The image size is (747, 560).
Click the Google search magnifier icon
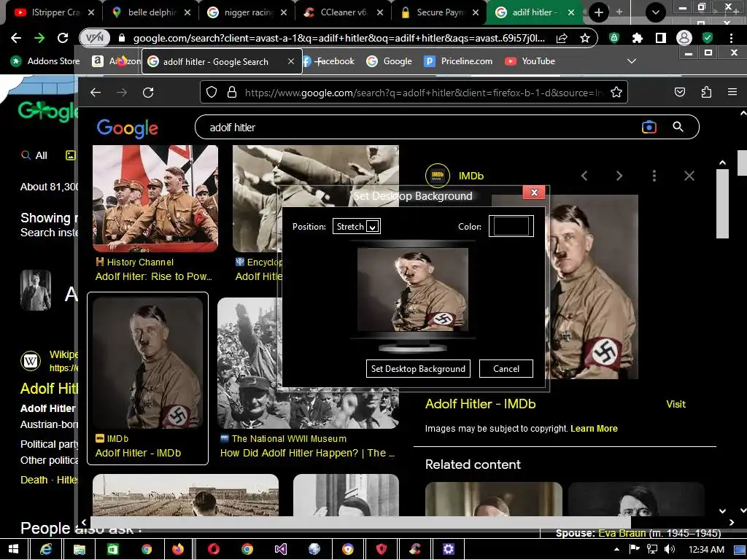(x=678, y=127)
